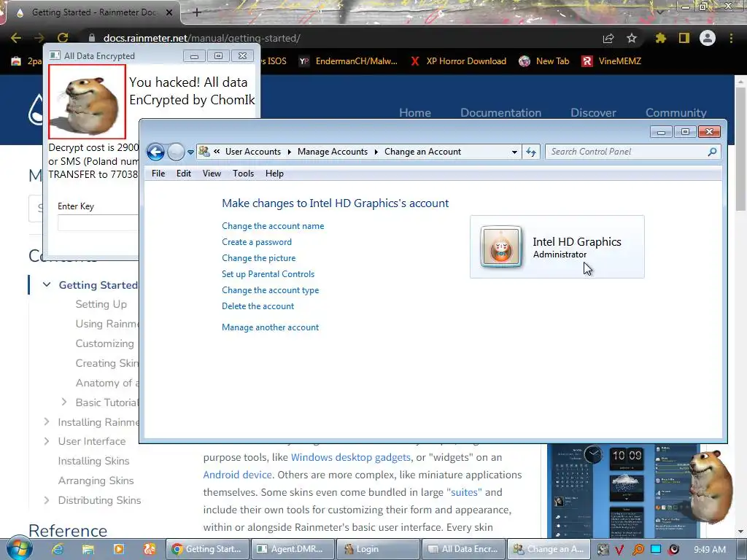
Task: Click the Control Panel refresh button
Action: [531, 152]
